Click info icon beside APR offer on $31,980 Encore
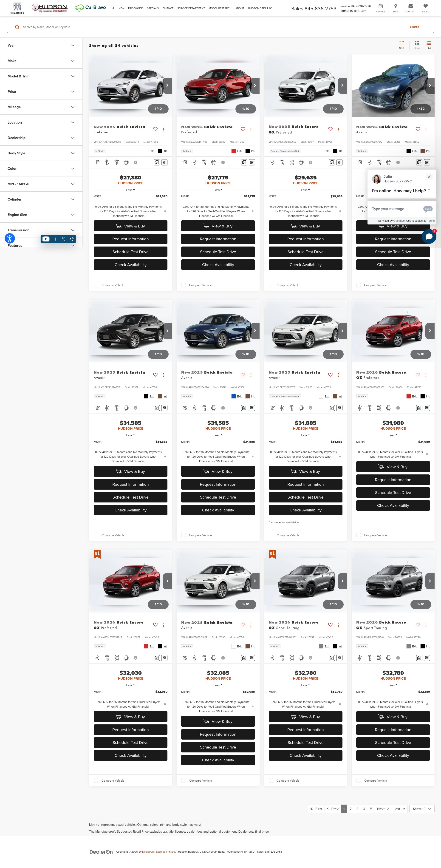This screenshot has height=868, width=441. coord(427,454)
